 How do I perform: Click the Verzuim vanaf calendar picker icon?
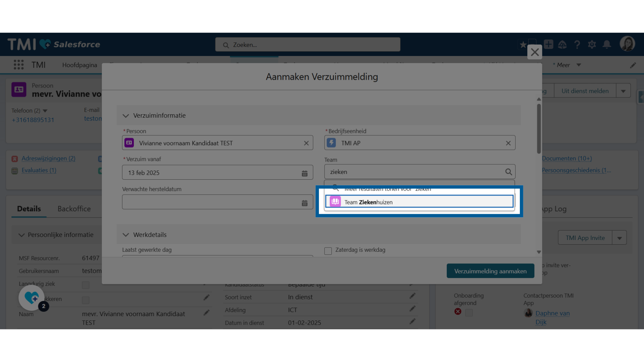pos(305,172)
